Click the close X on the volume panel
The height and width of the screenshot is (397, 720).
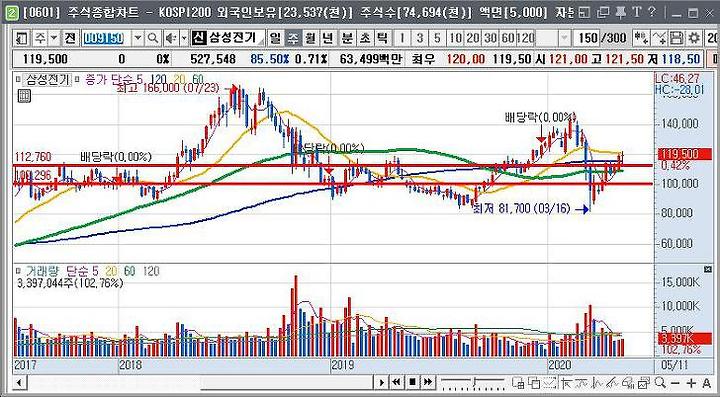pos(707,269)
